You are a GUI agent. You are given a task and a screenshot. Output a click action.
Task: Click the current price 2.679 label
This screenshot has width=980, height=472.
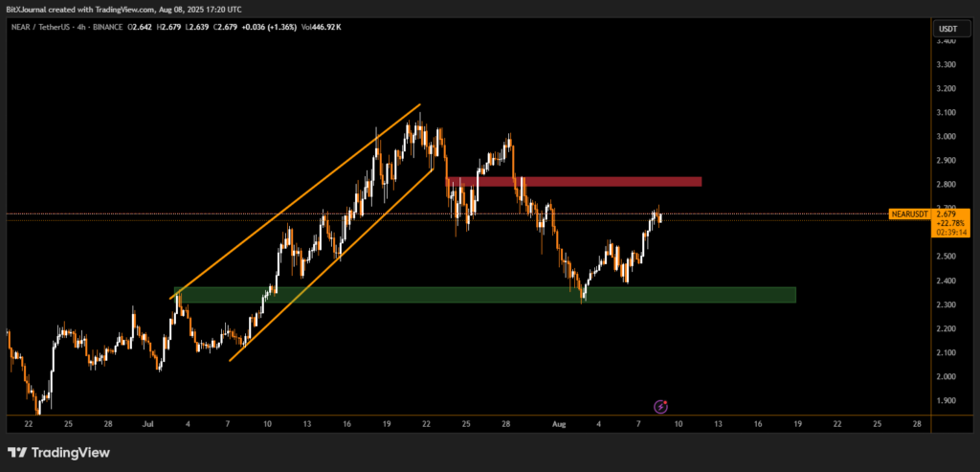[946, 214]
